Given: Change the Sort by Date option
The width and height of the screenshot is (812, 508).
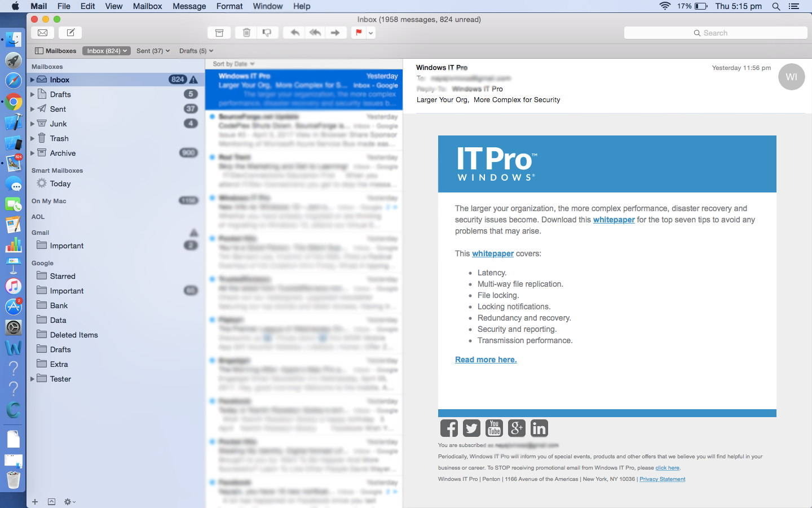Looking at the screenshot, I should tap(233, 64).
